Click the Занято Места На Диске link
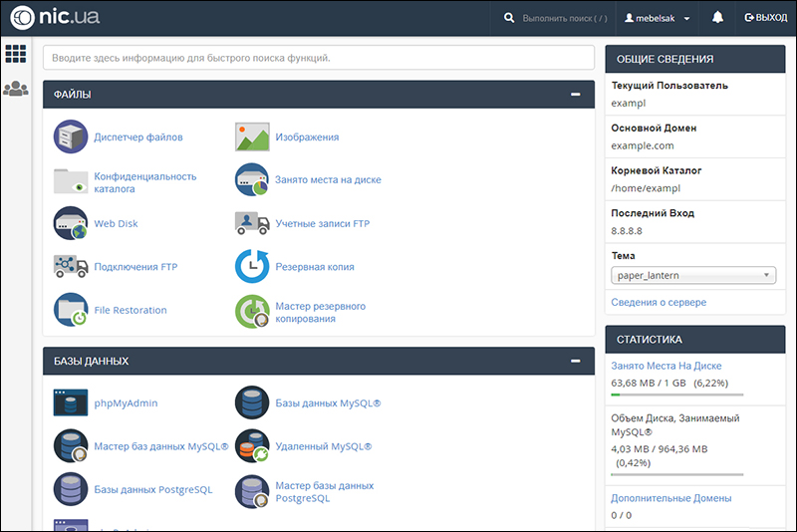Screen dimensions: 797x532 tap(666, 366)
